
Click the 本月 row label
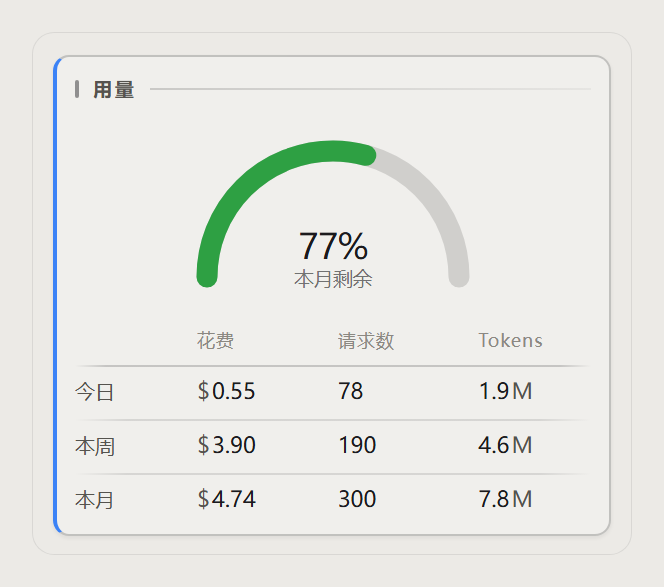(94, 500)
